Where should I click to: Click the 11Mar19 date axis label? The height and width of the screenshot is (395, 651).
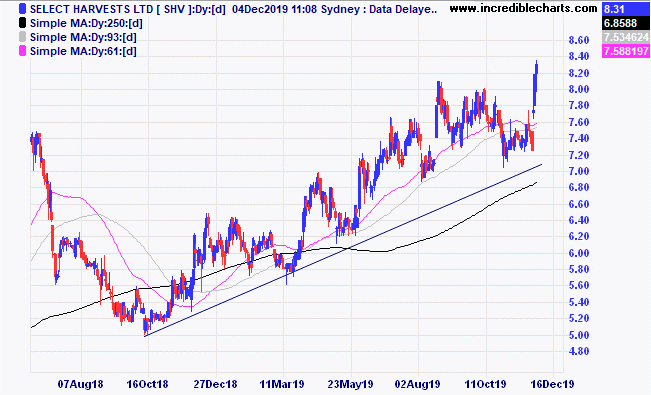[x=282, y=384]
